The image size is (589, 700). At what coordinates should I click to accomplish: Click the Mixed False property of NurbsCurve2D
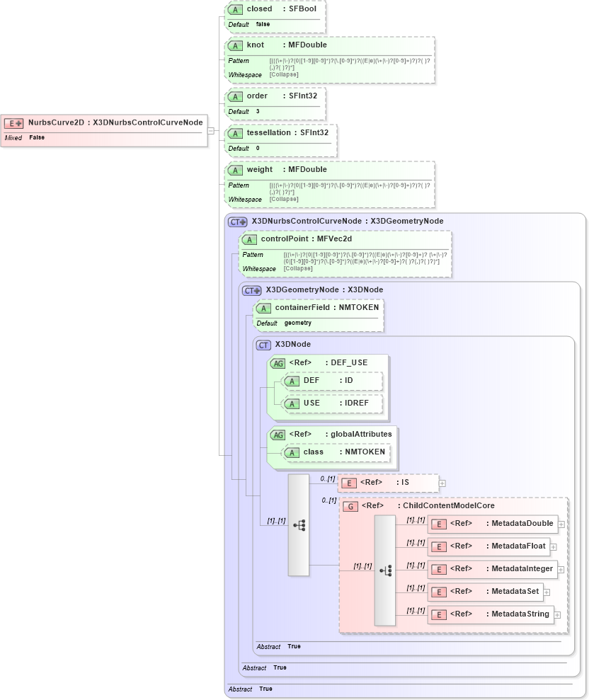tap(25, 137)
